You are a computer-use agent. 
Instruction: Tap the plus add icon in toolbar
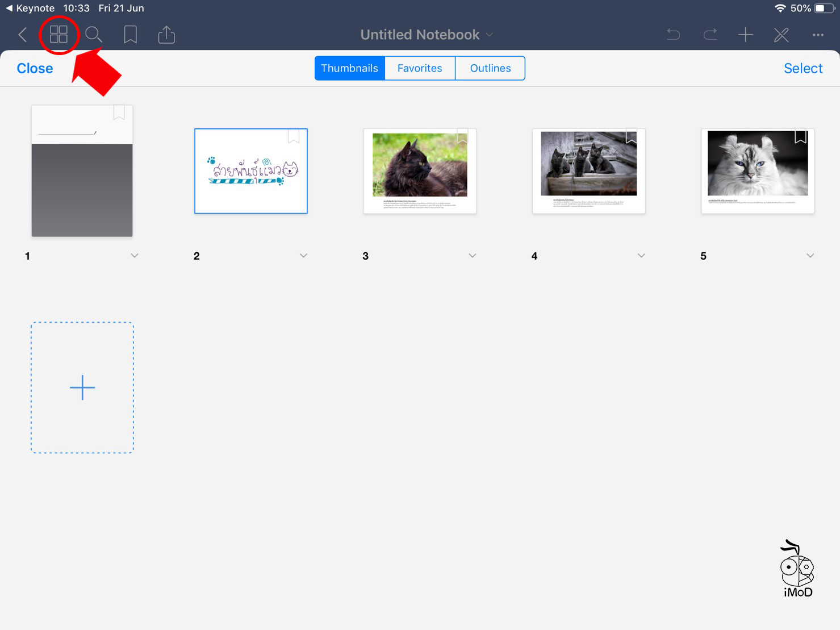pyautogui.click(x=745, y=35)
